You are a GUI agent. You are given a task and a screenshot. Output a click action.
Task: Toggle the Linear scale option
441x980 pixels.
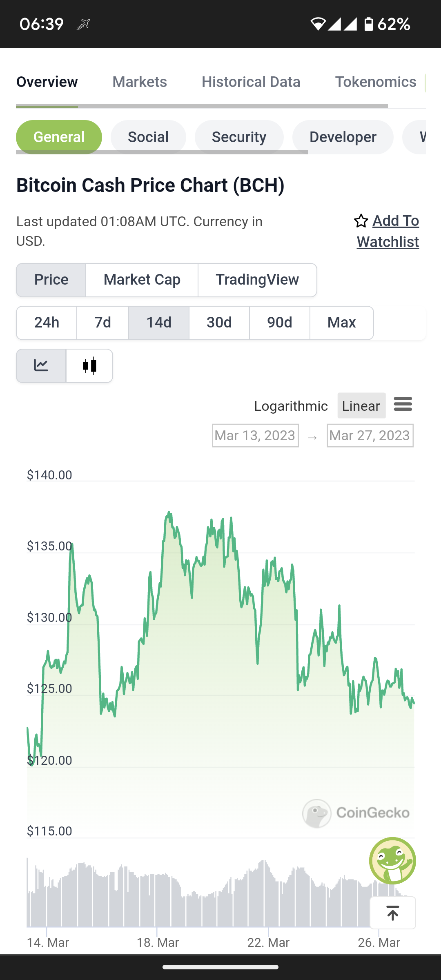click(x=361, y=405)
